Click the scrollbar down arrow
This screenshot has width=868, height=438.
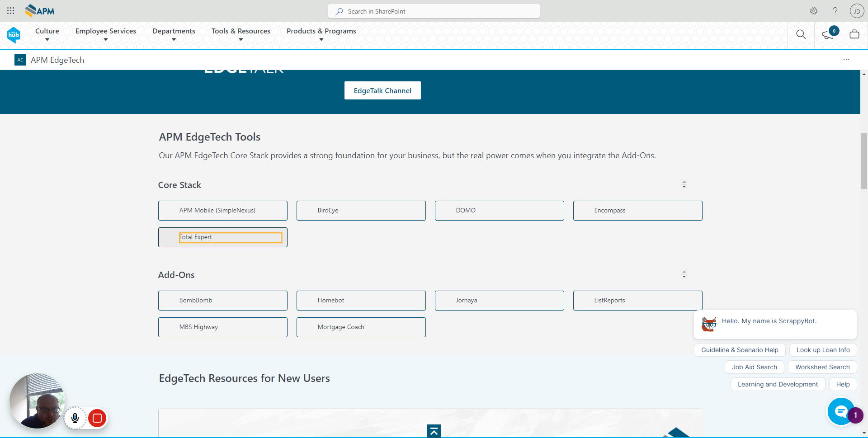(864, 433)
